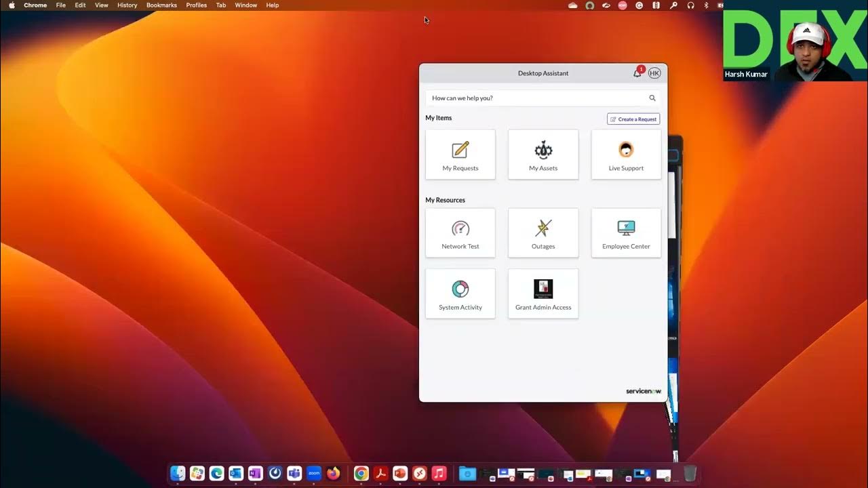Open Adobe Acrobat from the Dock

coord(381,473)
